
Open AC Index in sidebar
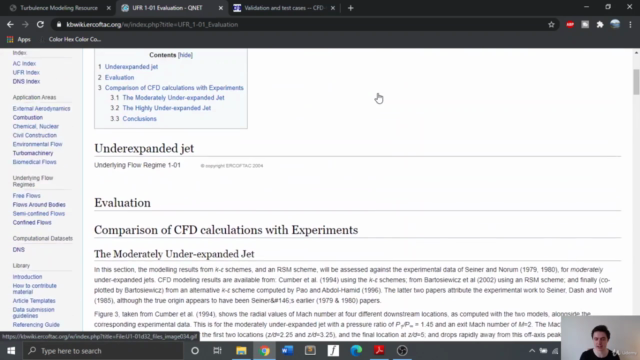point(24,64)
